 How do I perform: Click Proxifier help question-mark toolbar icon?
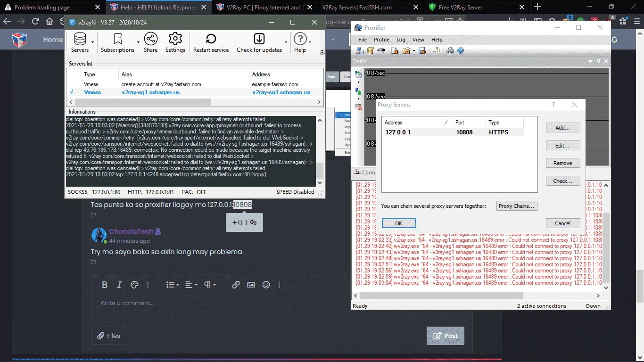tap(461, 51)
